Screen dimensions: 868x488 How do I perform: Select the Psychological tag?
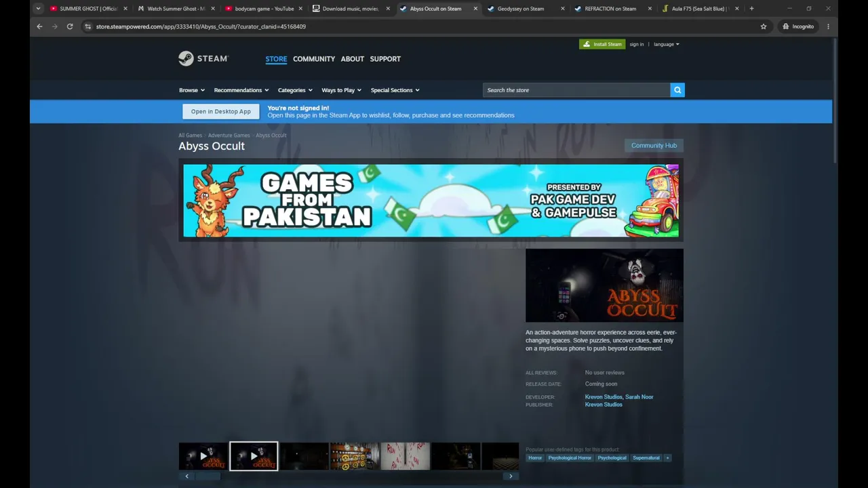(x=612, y=458)
